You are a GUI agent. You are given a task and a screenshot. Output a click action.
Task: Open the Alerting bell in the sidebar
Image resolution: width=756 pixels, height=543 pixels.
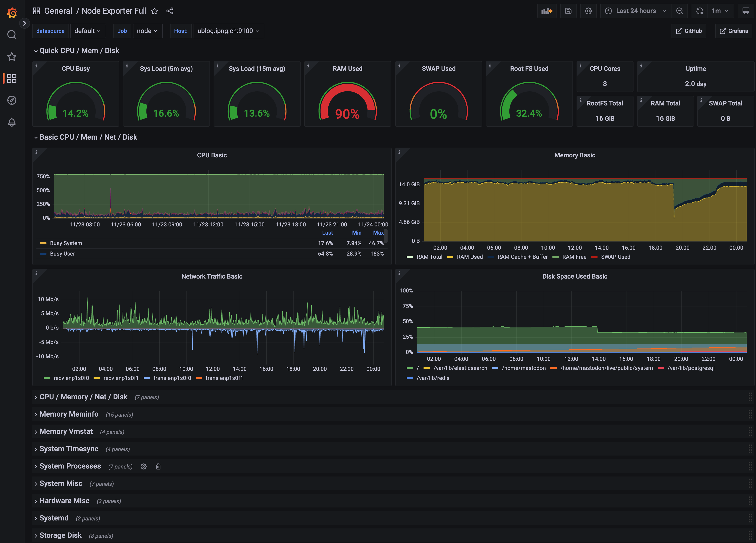(x=12, y=122)
